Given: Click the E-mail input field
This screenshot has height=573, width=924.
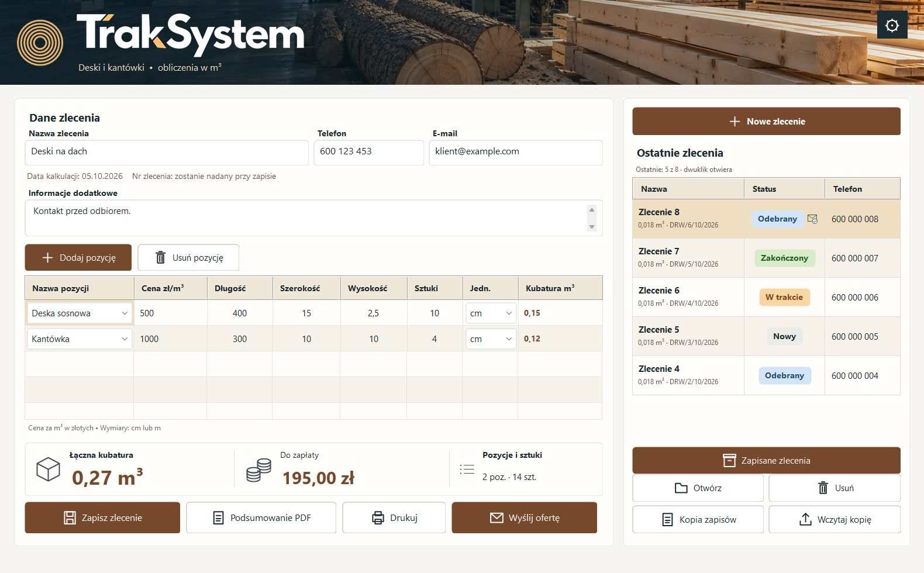Looking at the screenshot, I should click(x=516, y=153).
